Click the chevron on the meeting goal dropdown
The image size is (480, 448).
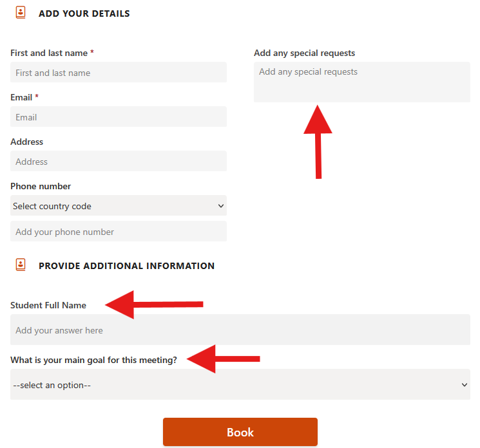[x=465, y=385]
